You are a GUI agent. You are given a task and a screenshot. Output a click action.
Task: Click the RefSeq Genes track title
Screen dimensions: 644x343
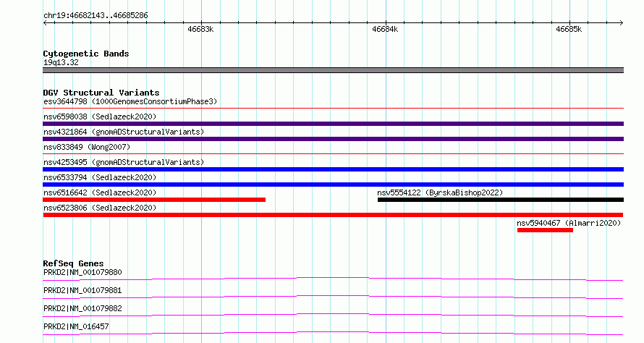(73, 263)
